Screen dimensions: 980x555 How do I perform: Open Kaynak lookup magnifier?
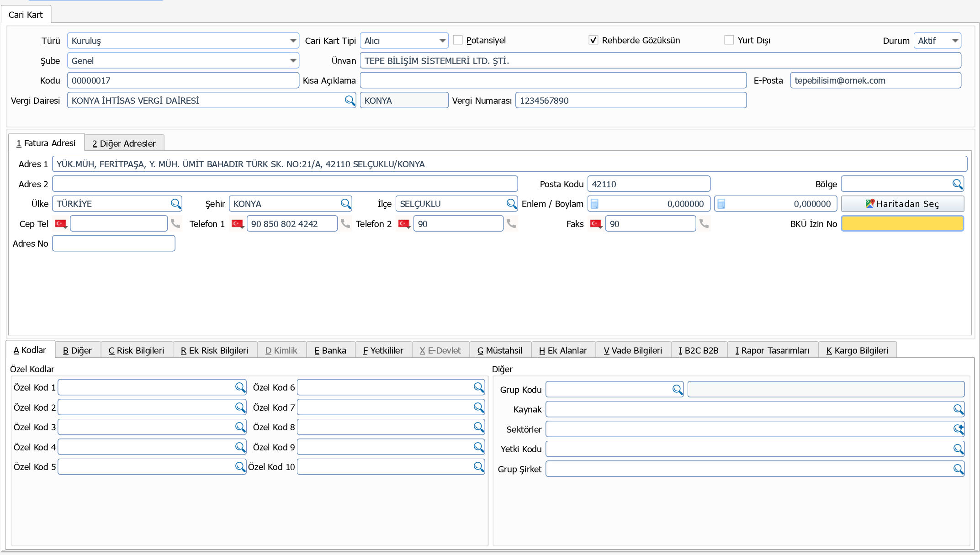958,409
